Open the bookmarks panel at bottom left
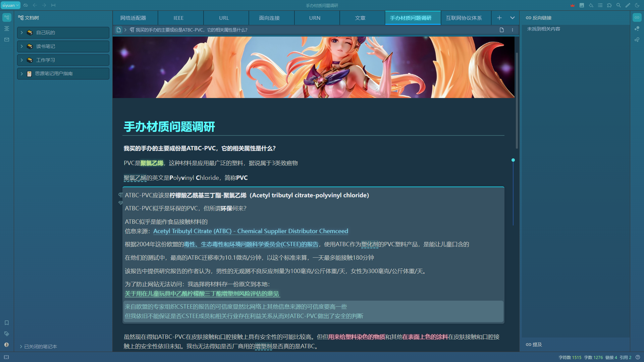This screenshot has width=644, height=362. tap(6, 323)
